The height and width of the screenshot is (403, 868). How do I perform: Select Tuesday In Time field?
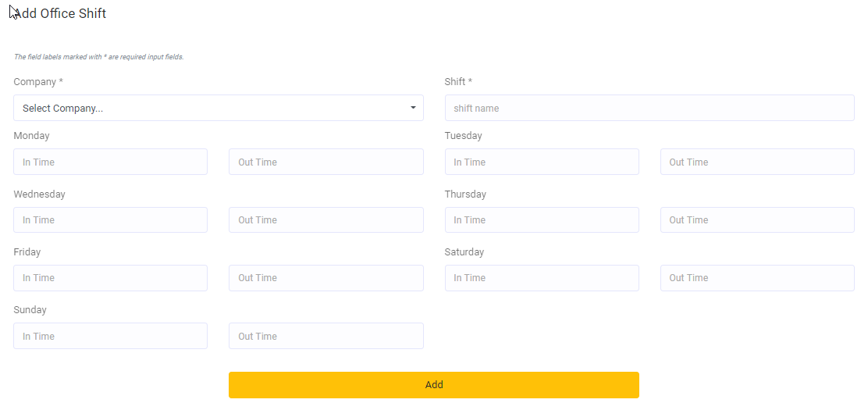[x=541, y=162]
